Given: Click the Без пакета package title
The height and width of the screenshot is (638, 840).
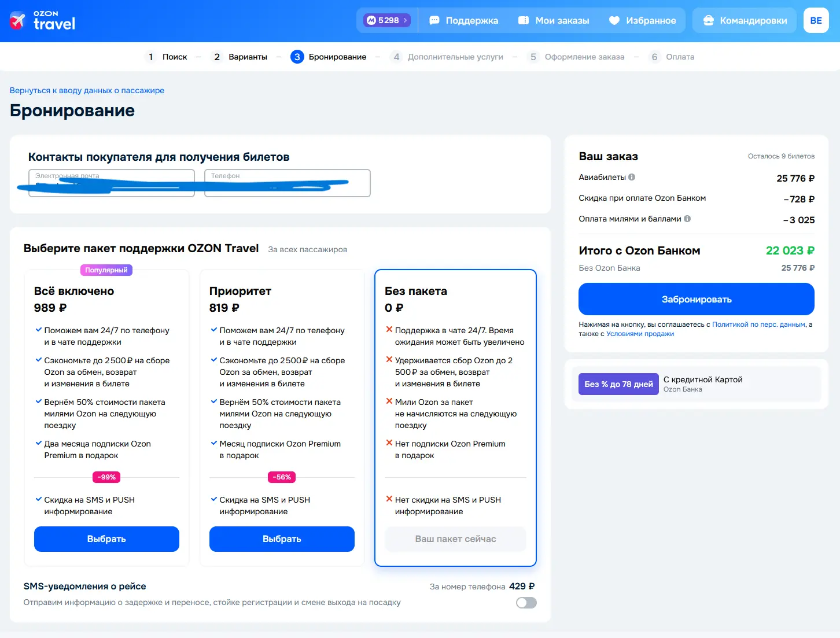Looking at the screenshot, I should coord(416,291).
